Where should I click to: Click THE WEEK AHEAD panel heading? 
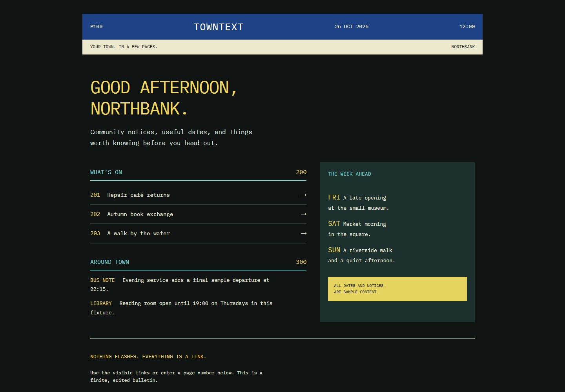click(350, 174)
